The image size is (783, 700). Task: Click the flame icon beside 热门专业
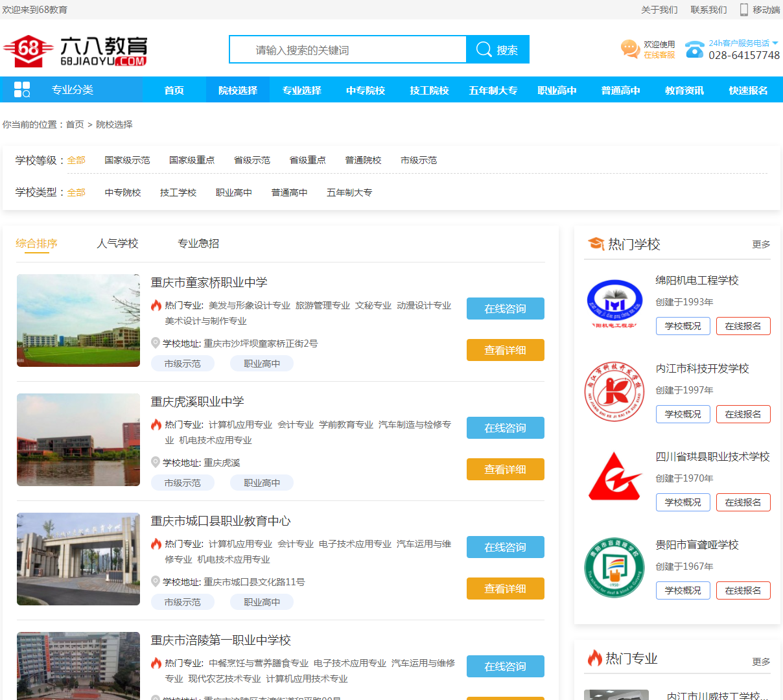594,658
